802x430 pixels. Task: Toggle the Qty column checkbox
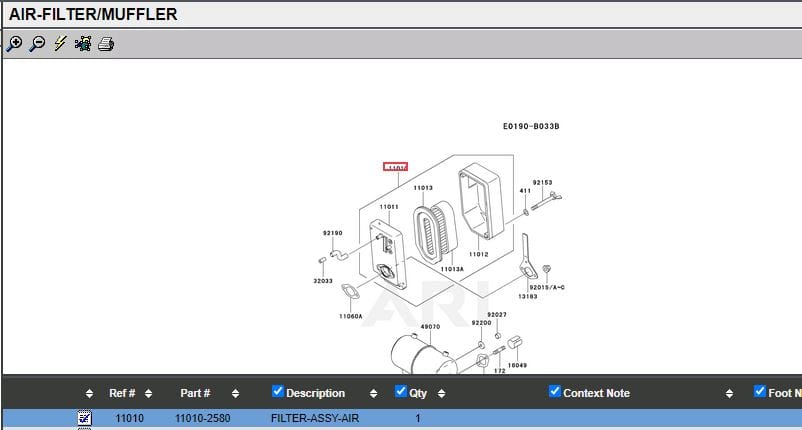(x=401, y=392)
